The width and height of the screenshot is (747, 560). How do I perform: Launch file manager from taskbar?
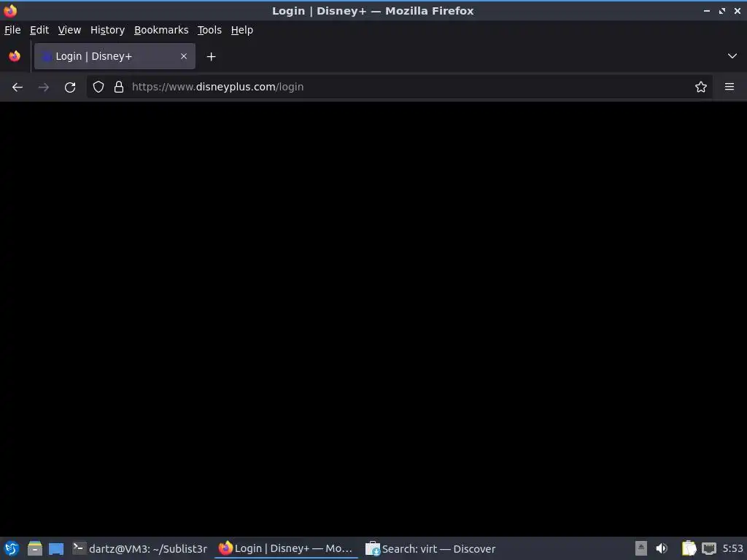click(x=35, y=548)
